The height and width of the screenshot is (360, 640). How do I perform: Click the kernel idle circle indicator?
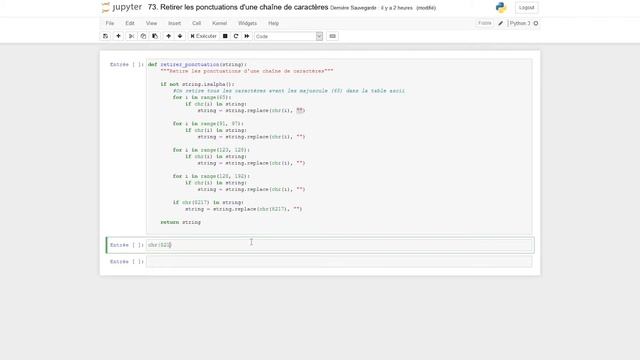pos(536,23)
